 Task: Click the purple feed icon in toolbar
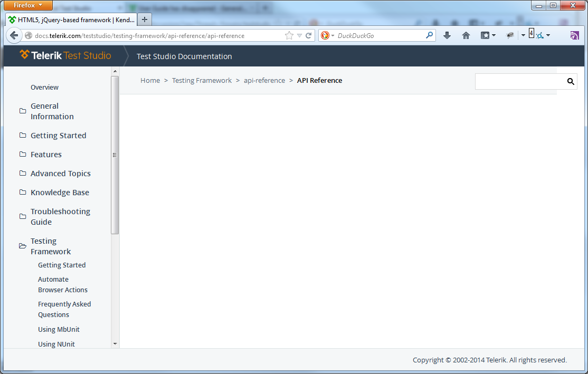574,35
